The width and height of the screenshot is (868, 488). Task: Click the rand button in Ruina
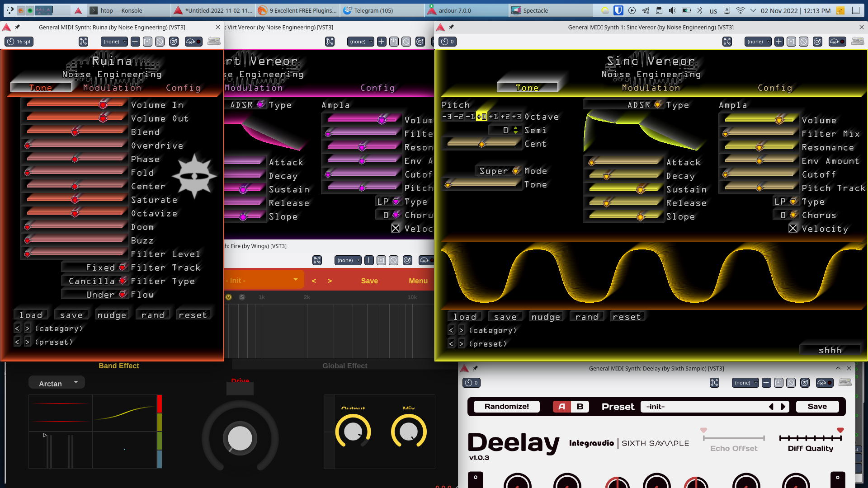pos(153,315)
